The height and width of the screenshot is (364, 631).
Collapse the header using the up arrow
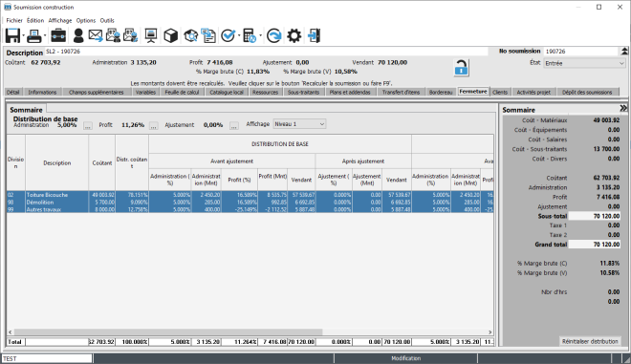624,51
